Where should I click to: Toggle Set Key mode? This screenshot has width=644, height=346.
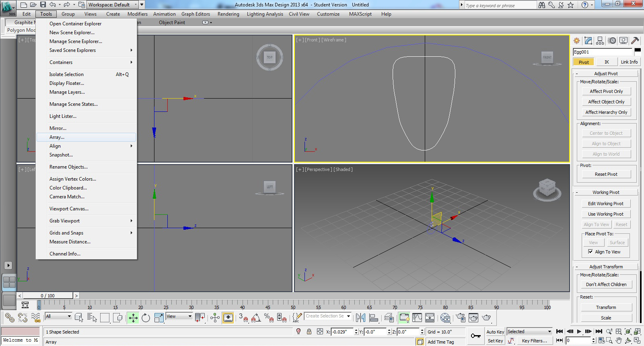click(495, 341)
